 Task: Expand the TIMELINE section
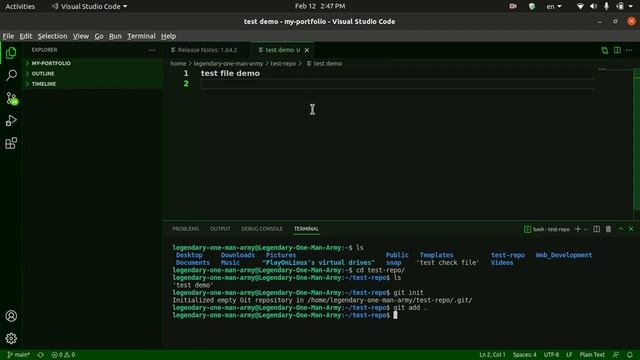[93, 84]
